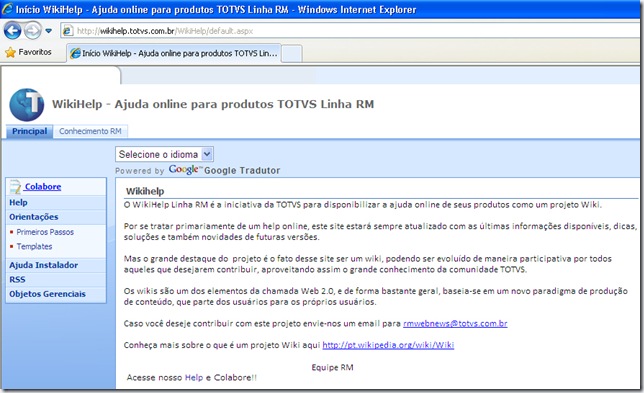The width and height of the screenshot is (644, 393).
Task: Open Templates sidebar link
Action: [x=34, y=246]
